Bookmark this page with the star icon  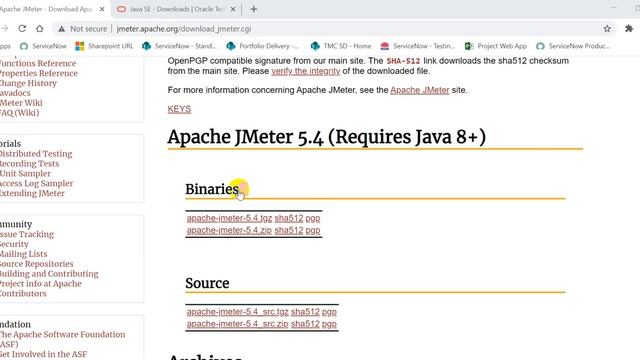point(607,29)
